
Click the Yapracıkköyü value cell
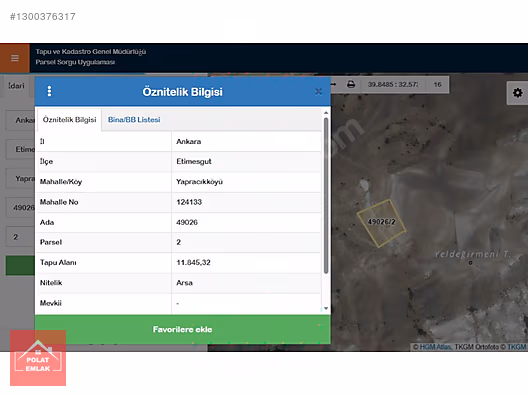[x=246, y=182]
